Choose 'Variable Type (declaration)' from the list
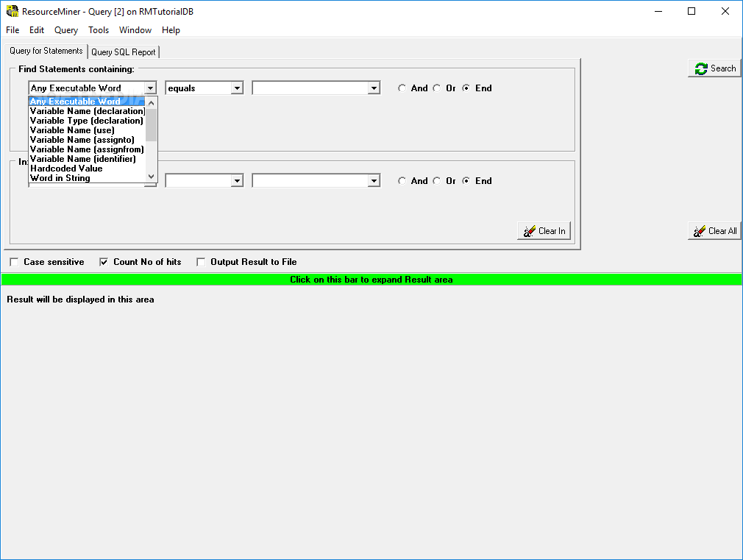 (87, 121)
